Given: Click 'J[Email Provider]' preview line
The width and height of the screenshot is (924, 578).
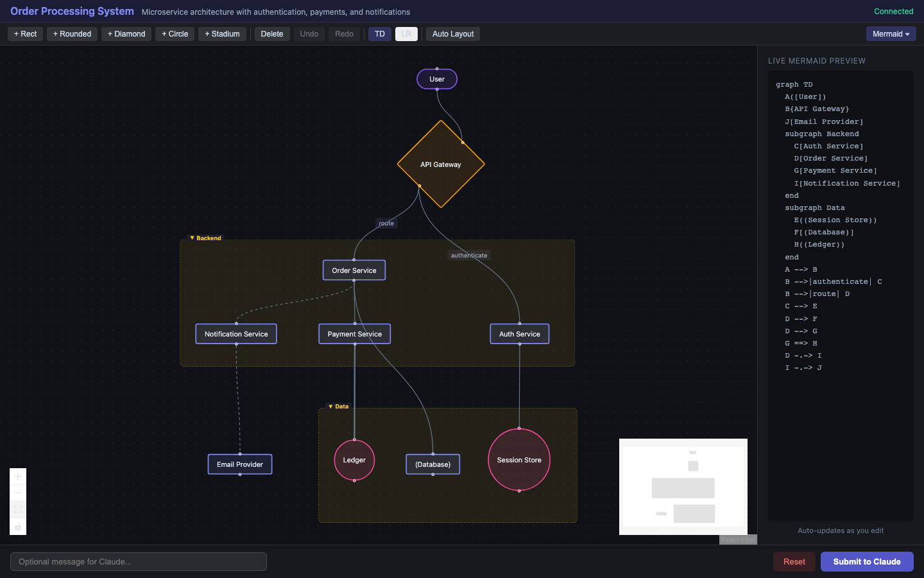Looking at the screenshot, I should pyautogui.click(x=825, y=122).
